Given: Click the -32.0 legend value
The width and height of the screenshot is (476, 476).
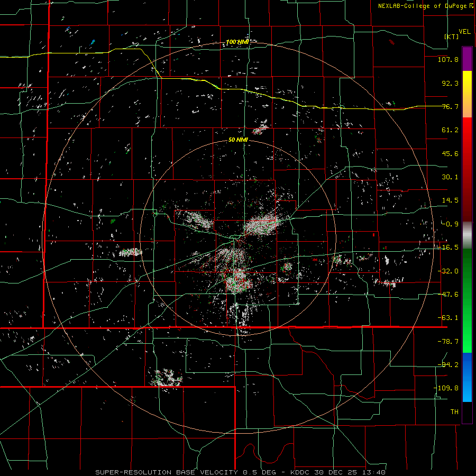Looking at the screenshot, I should [x=448, y=271].
